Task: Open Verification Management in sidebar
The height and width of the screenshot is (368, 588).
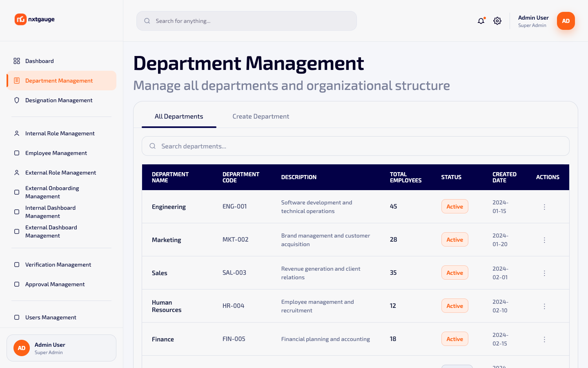Action: point(61,265)
